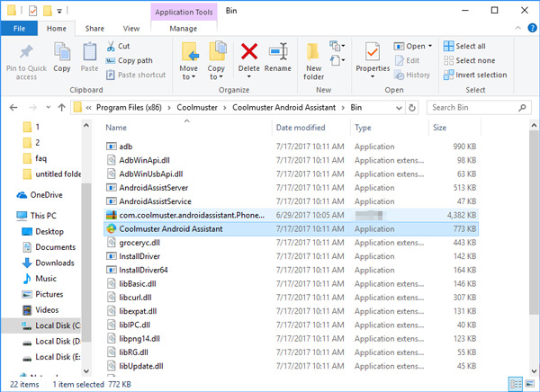Screen dimensions: 540x392
Task: Switch to the Home ribbon tab
Action: (57, 29)
